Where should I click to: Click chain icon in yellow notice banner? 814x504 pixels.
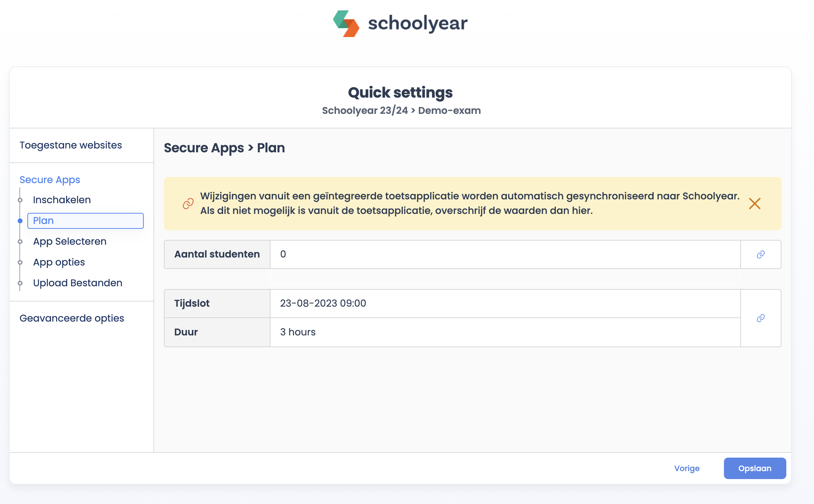188,204
